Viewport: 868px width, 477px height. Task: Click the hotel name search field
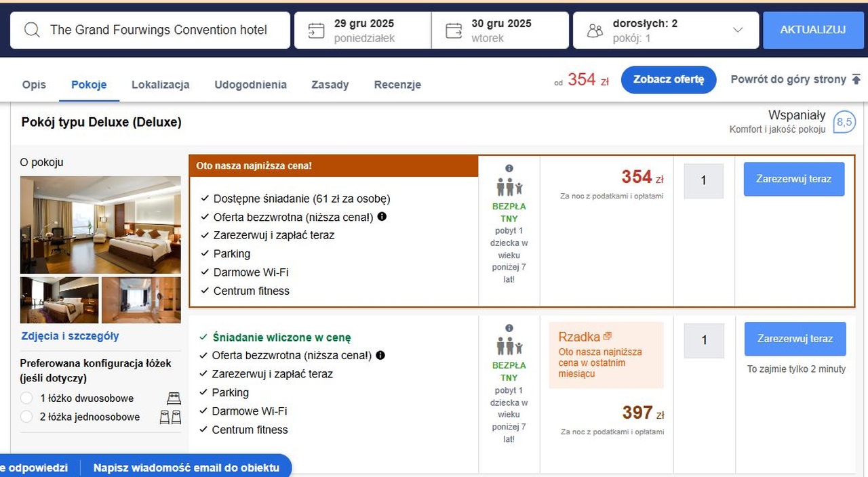click(159, 30)
